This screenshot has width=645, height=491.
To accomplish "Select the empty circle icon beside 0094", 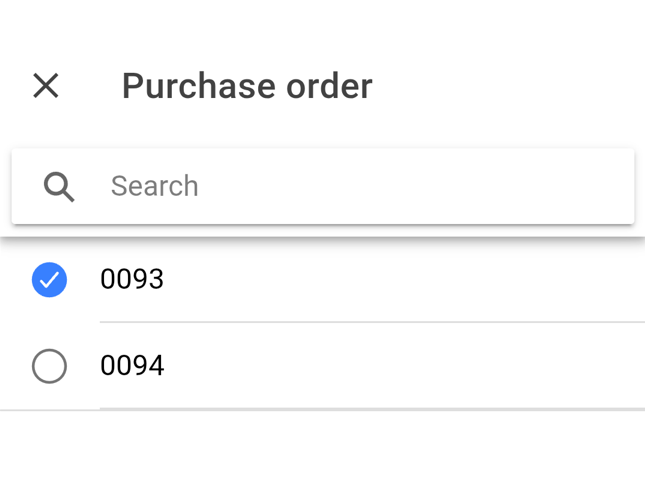I will tap(49, 366).
